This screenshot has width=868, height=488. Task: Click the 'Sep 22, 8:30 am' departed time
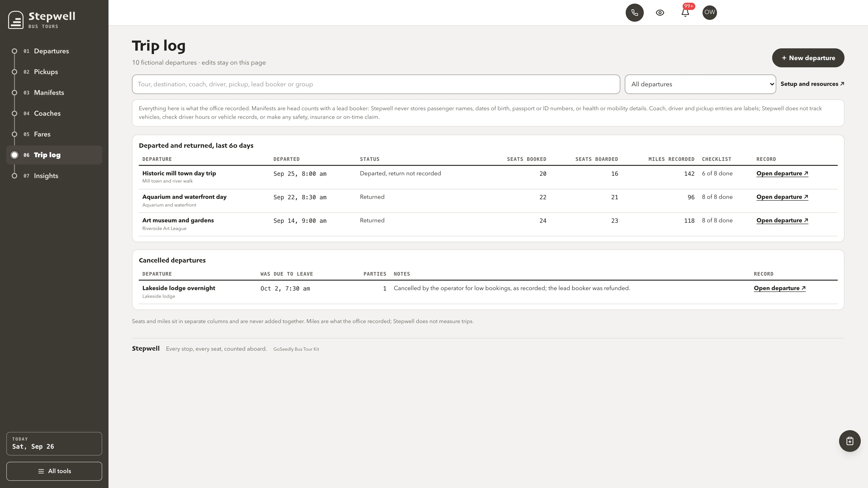(300, 197)
